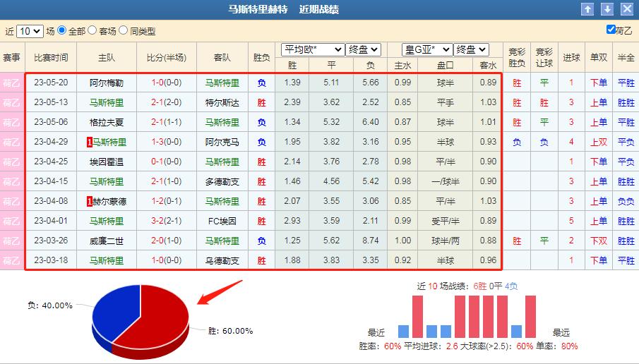Image resolution: width=639 pixels, height=364 pixels.
Task: Select the 全部 radio button
Action: click(x=62, y=30)
